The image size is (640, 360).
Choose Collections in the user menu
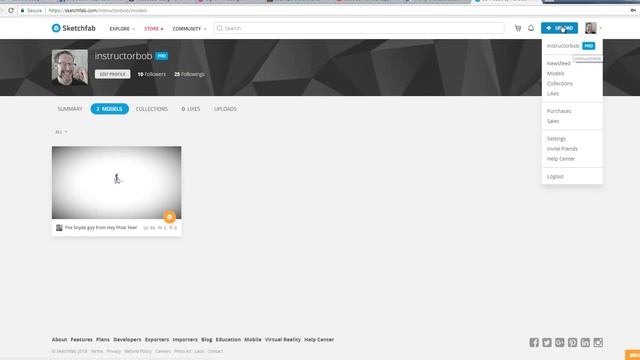(x=560, y=83)
